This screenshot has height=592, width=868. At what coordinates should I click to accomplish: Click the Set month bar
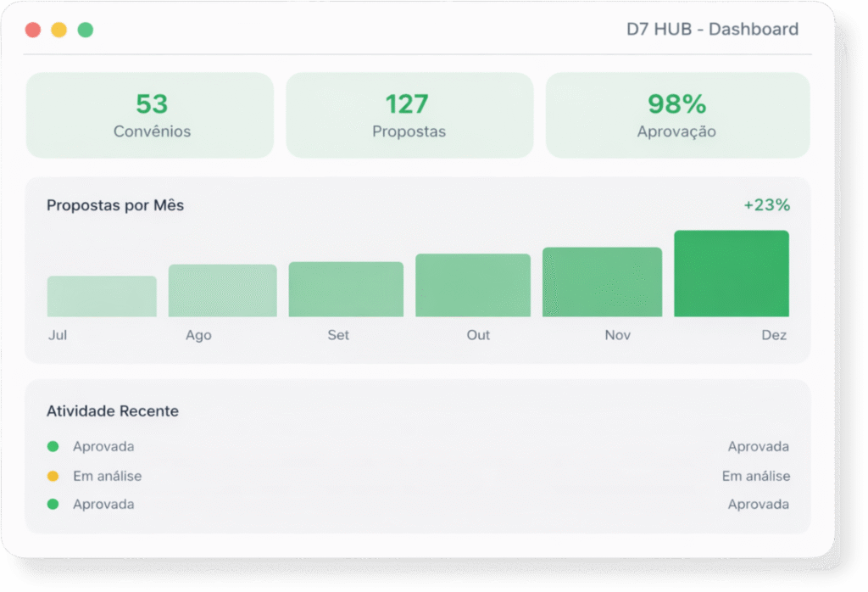click(x=345, y=289)
